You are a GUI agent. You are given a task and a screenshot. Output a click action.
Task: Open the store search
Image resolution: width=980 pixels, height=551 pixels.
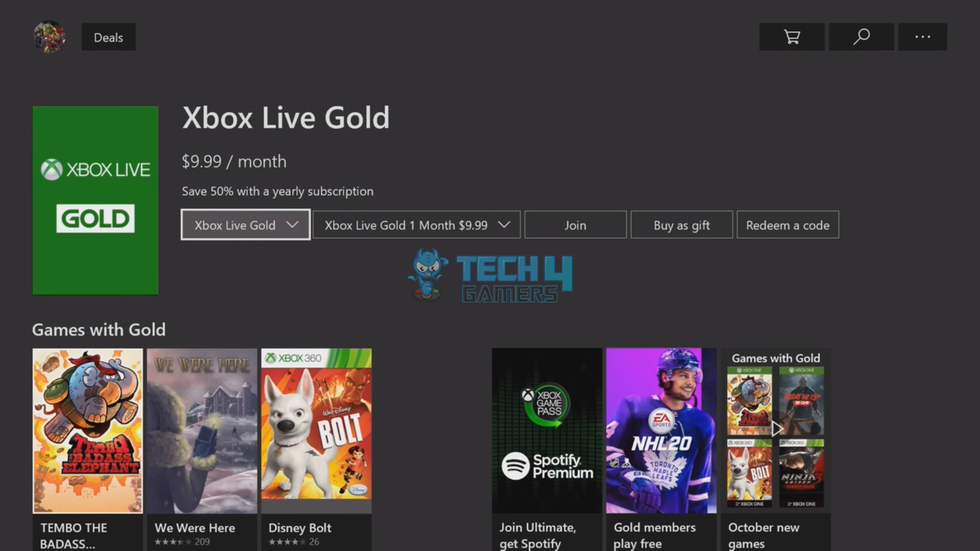(861, 37)
